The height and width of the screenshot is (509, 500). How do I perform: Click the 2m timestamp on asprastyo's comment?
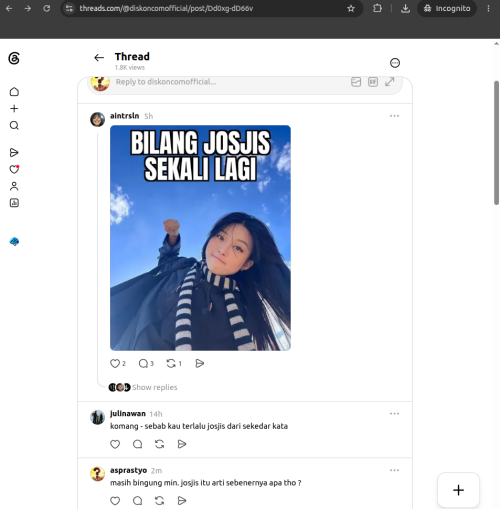156,471
